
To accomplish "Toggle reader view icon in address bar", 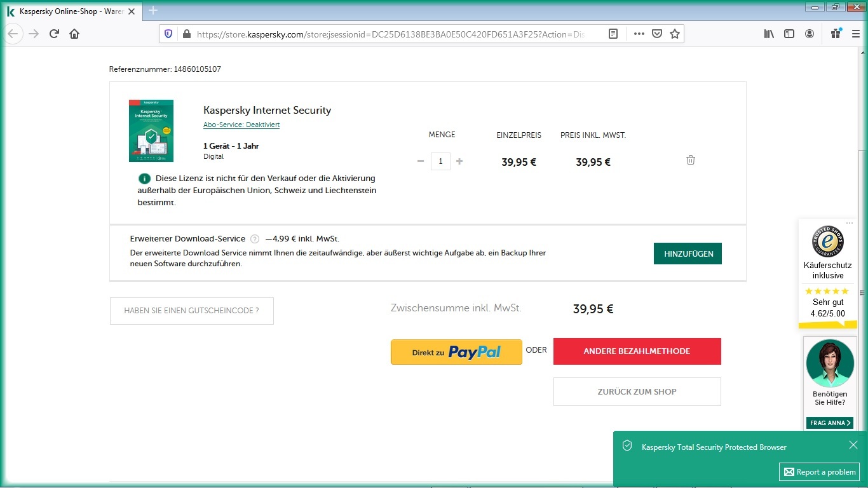I will coord(613,34).
